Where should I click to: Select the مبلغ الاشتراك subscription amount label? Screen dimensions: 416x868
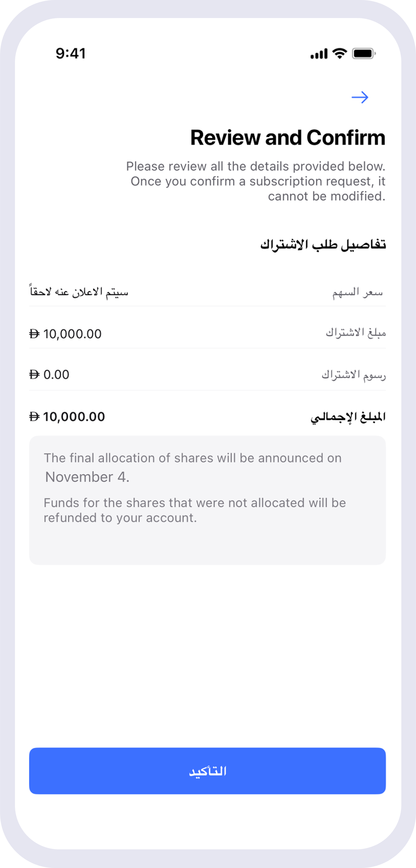click(355, 333)
